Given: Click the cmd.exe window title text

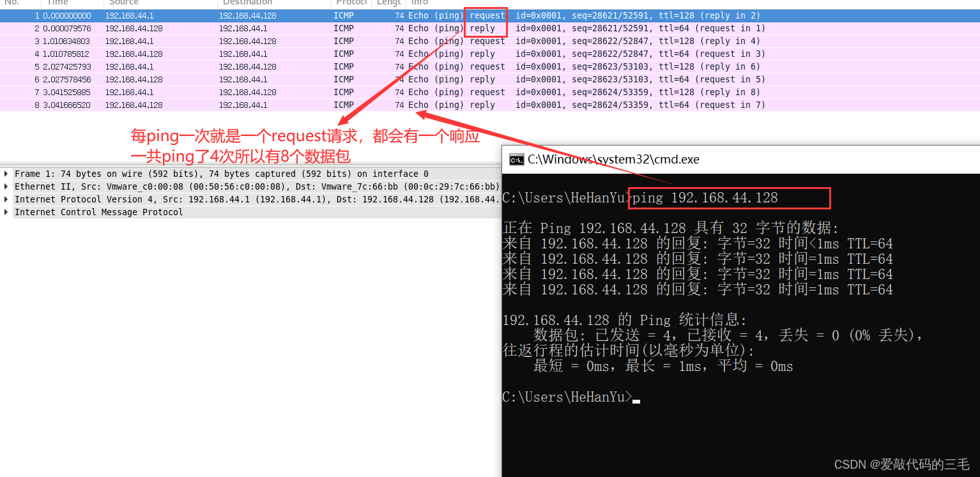Looking at the screenshot, I should [x=613, y=160].
